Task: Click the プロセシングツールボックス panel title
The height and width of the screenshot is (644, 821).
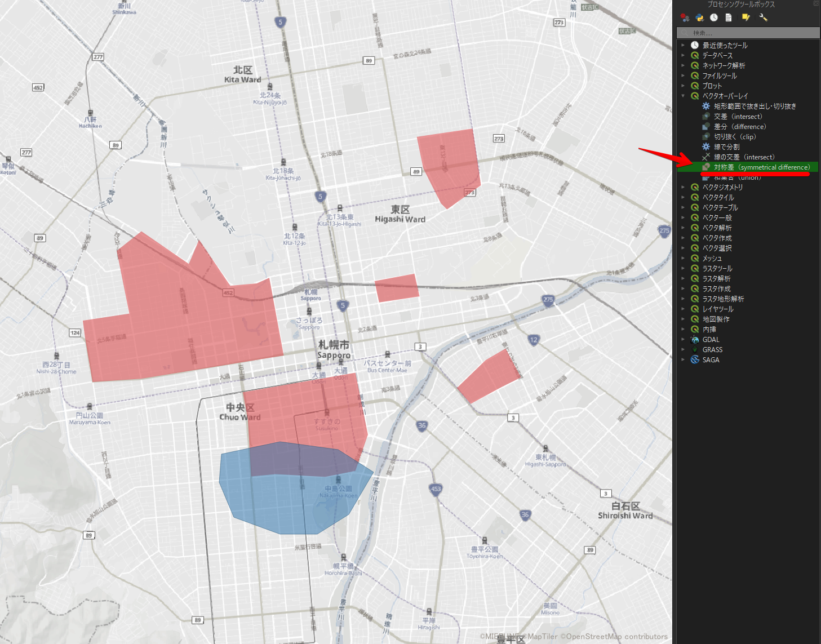Action: [x=741, y=4]
